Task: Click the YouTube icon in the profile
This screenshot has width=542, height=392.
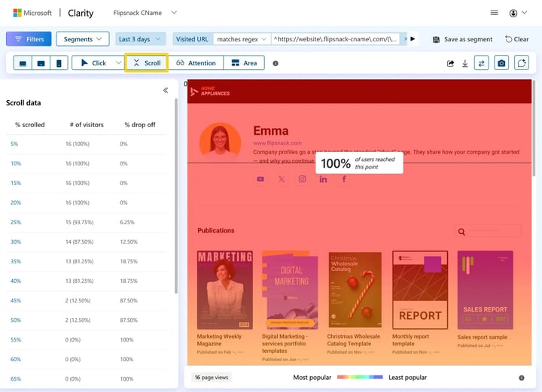Action: tap(260, 179)
